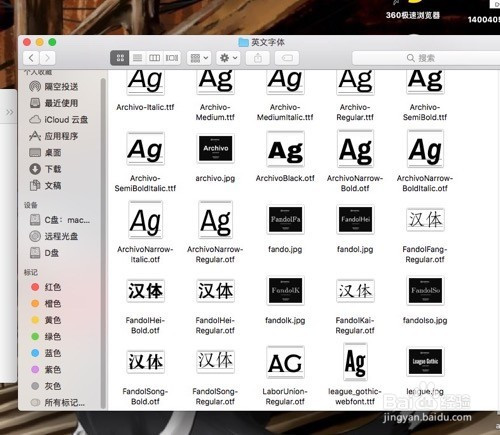
Task: Select FandolHei-Regular.otf file icon
Action: coord(215,291)
